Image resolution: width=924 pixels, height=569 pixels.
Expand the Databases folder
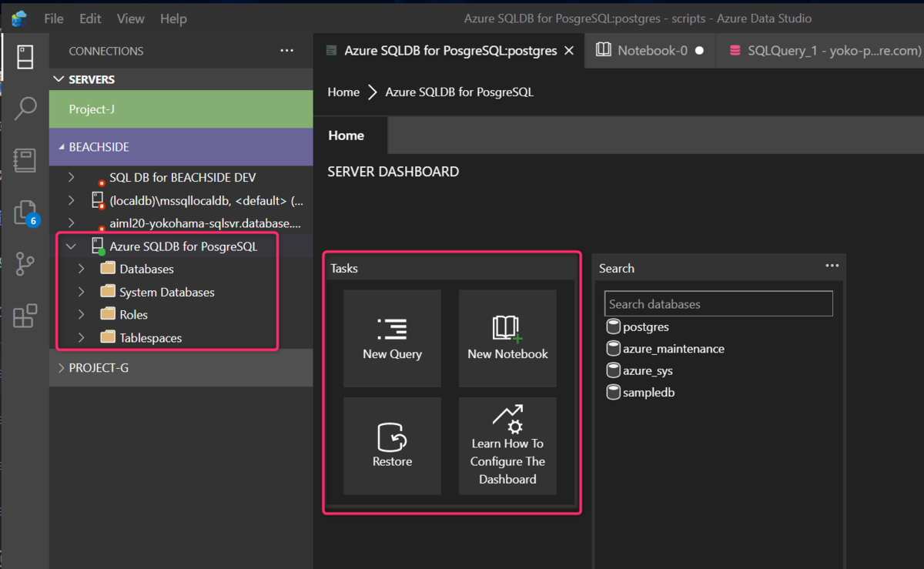[82, 269]
